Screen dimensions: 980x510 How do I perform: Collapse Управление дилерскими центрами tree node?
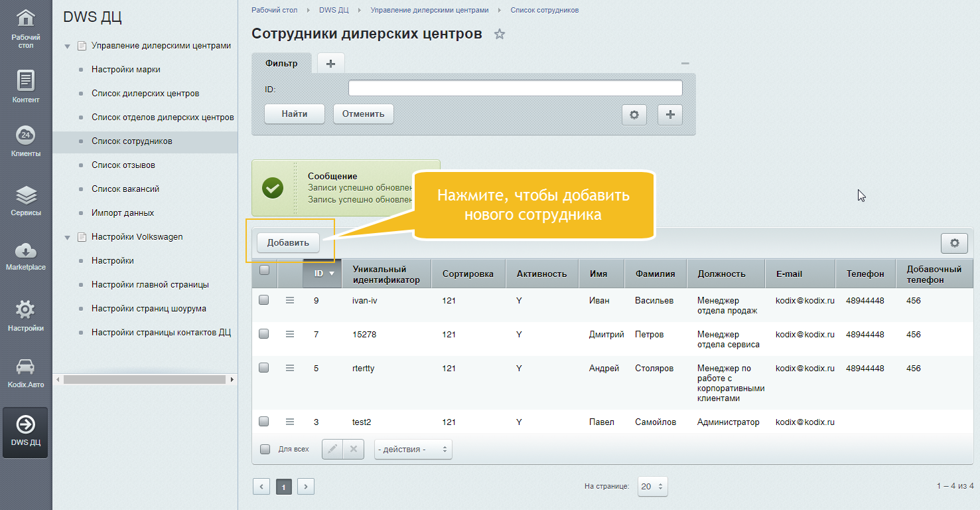pos(67,46)
